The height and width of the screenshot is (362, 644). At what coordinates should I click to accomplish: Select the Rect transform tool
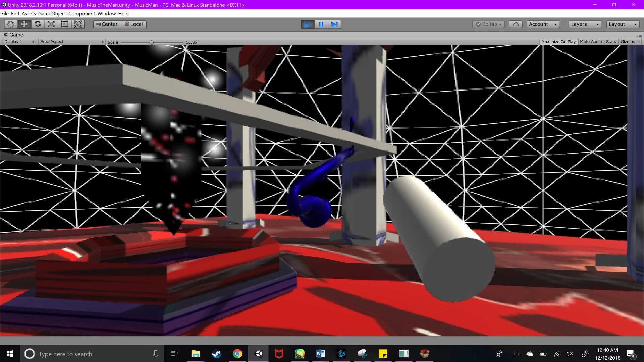[64, 24]
